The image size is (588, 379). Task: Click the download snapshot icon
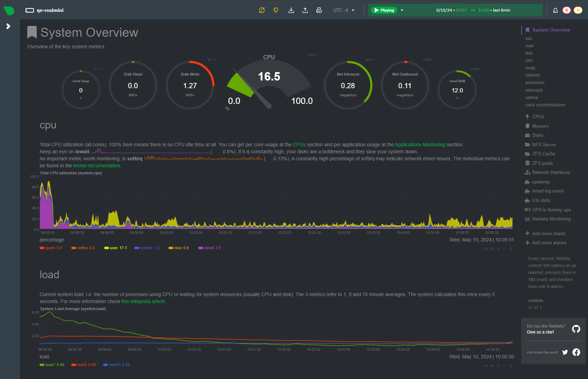click(x=291, y=10)
